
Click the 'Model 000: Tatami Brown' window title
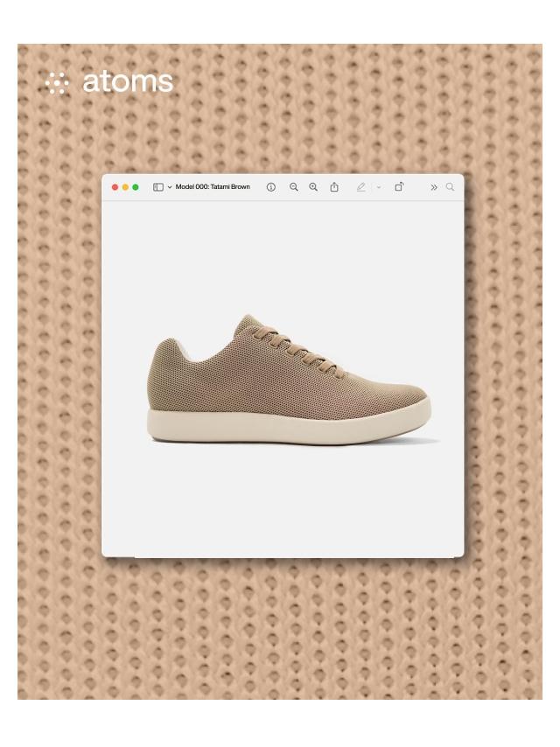coord(213,187)
